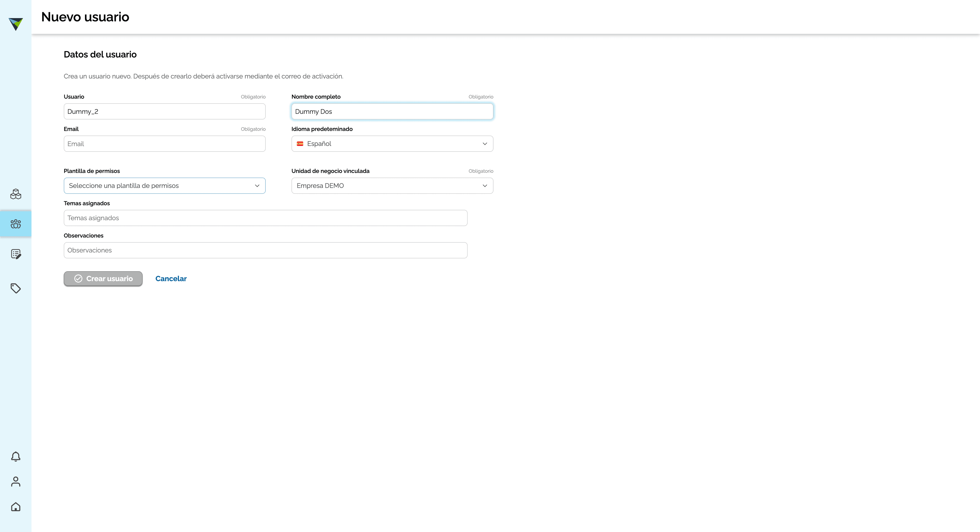
Task: Open the user profile icon
Action: tap(16, 481)
